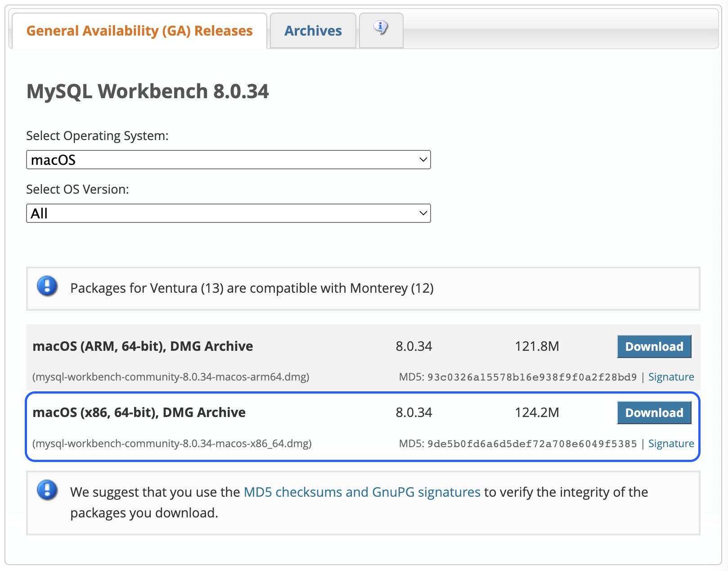
Task: Click the 124.2M size label for x86 package
Action: point(537,412)
